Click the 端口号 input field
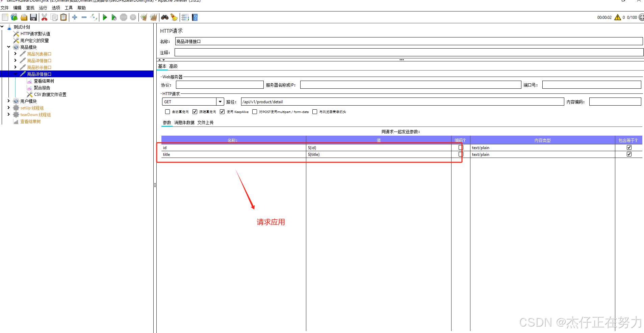Screen dimensions: 644x333 click(591, 85)
